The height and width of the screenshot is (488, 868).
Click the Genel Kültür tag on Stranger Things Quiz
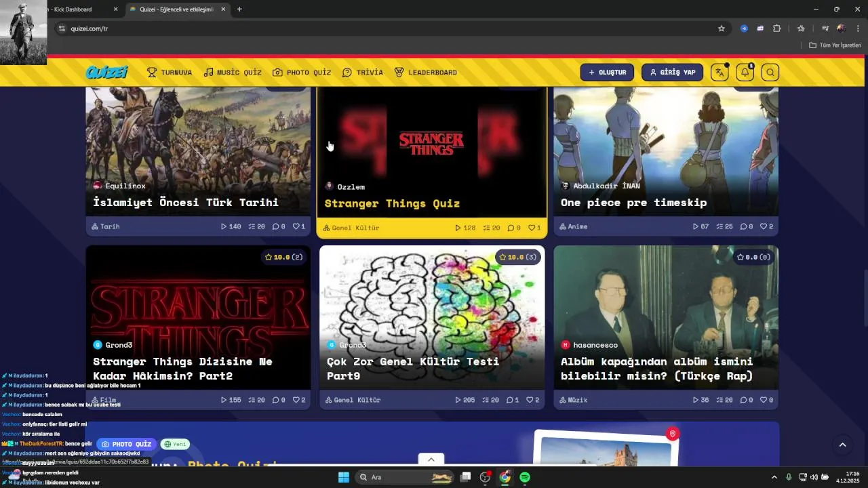pos(351,228)
